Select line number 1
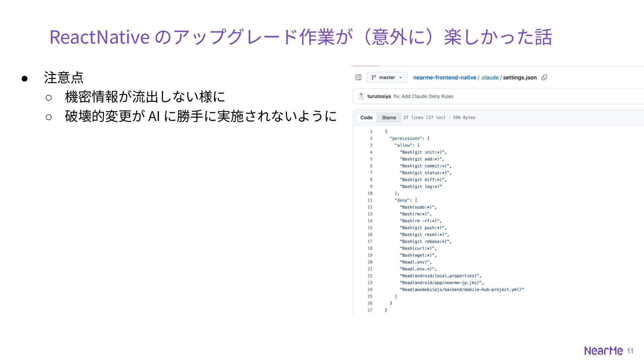 point(371,131)
